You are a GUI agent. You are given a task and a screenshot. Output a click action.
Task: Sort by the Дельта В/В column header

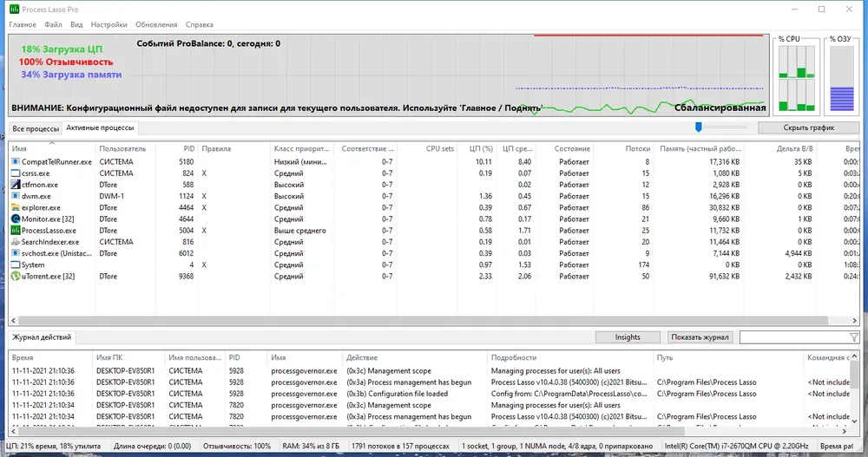[x=780, y=148]
